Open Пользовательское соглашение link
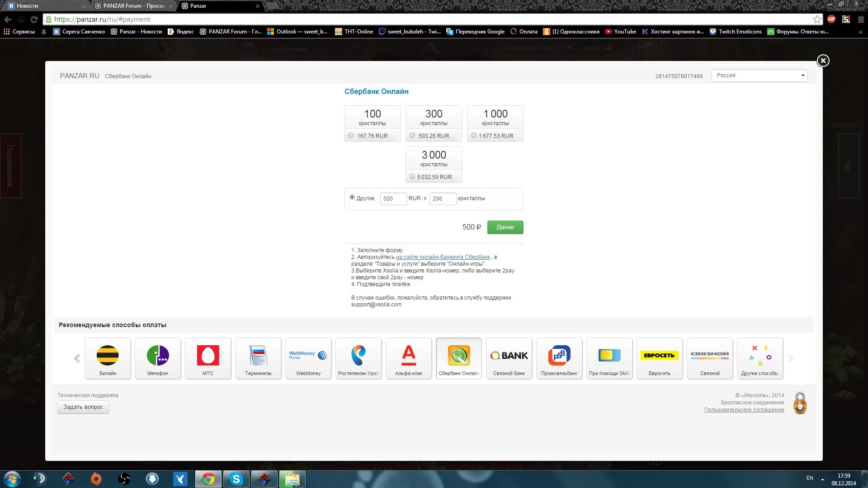The image size is (868, 488). pyautogui.click(x=744, y=410)
